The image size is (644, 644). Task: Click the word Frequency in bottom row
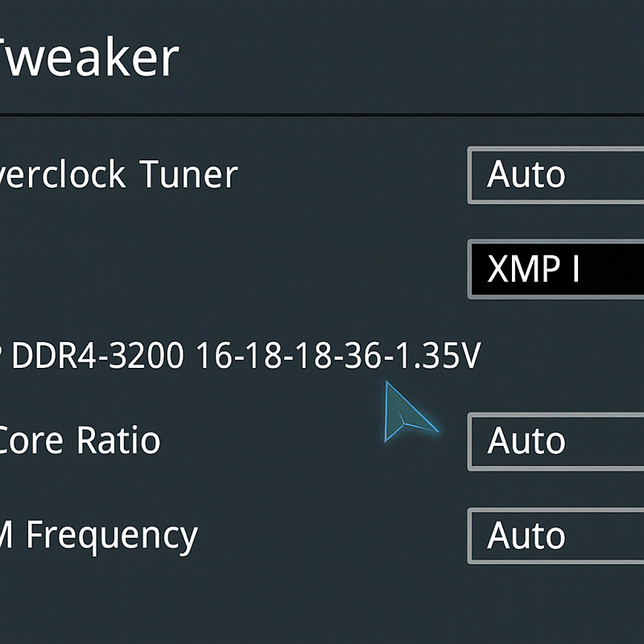click(x=111, y=535)
